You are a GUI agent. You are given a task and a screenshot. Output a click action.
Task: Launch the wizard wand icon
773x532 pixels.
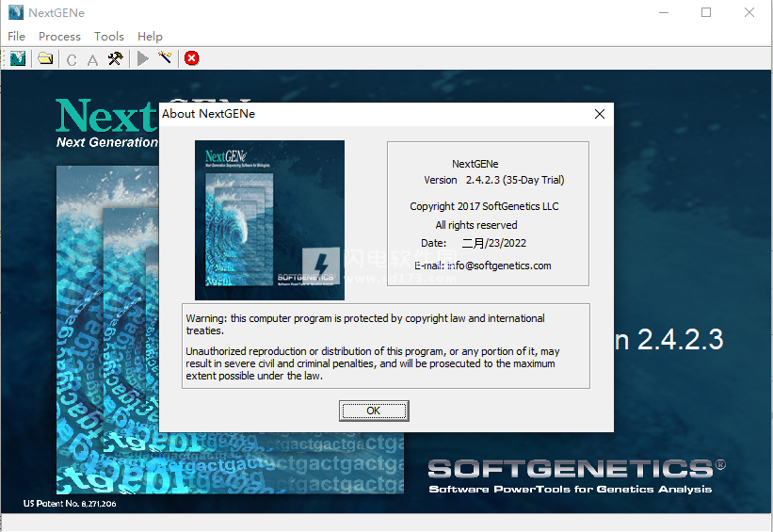165,57
